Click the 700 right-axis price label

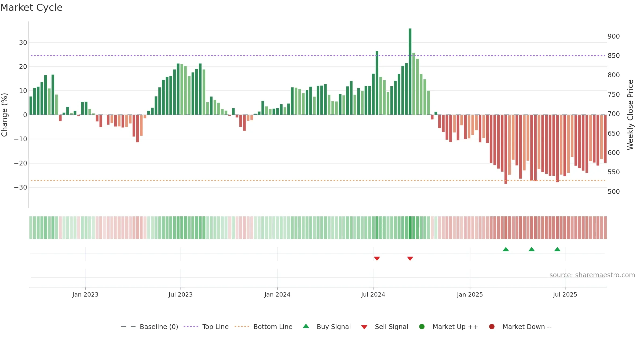614,114
